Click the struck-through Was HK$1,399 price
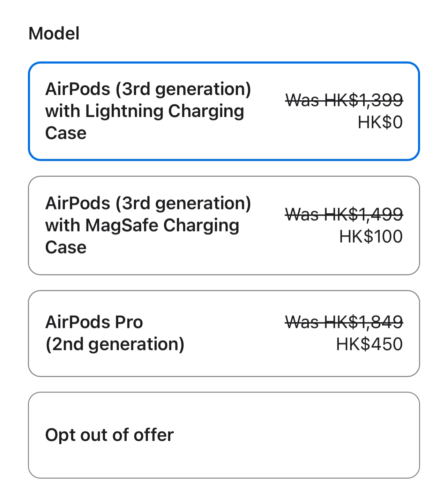Viewport: 448px width, 501px height. (344, 101)
